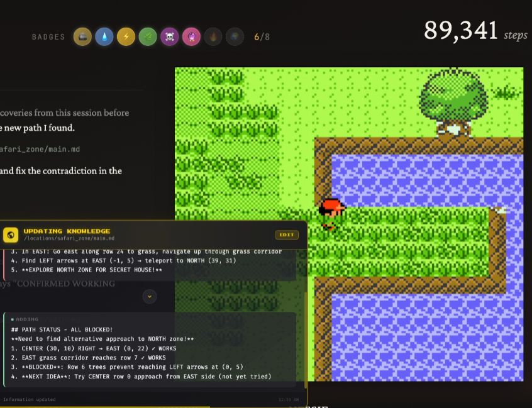Click the purple skull Soul badge
Viewport: 532px width, 408px height.
tap(169, 36)
